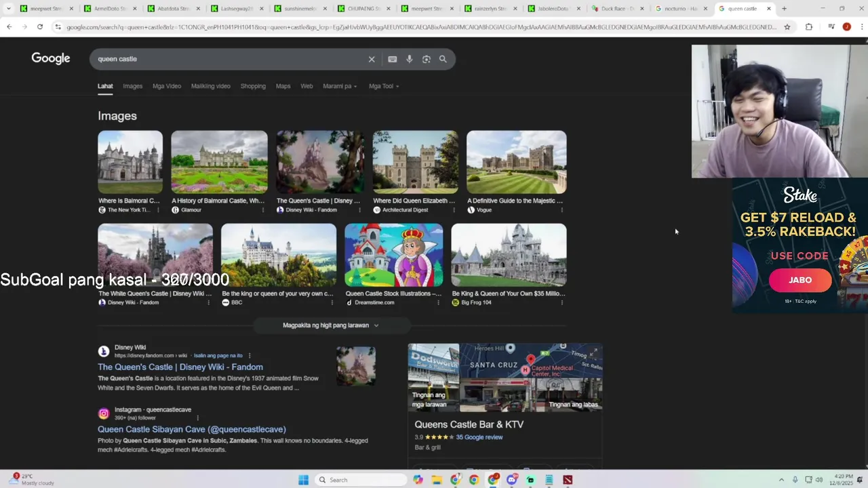This screenshot has height=488, width=868.
Task: Open more options for the Vogue image result
Action: pos(561,210)
